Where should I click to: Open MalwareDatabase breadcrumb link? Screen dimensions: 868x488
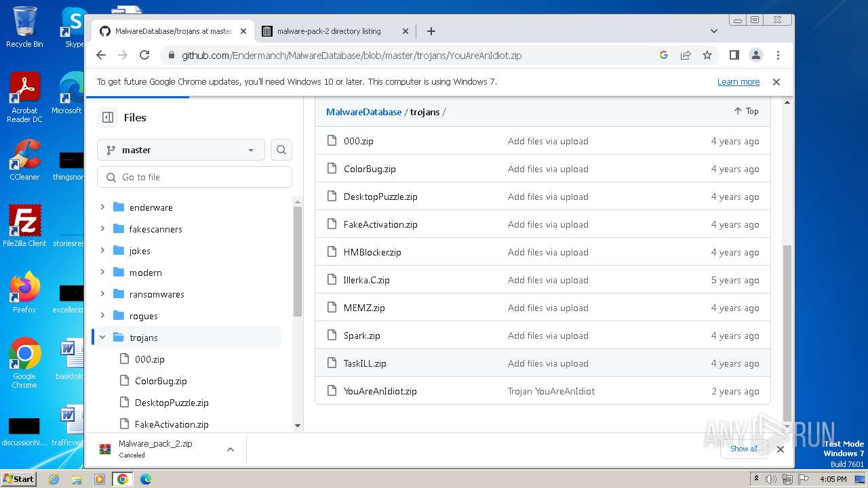pyautogui.click(x=364, y=112)
